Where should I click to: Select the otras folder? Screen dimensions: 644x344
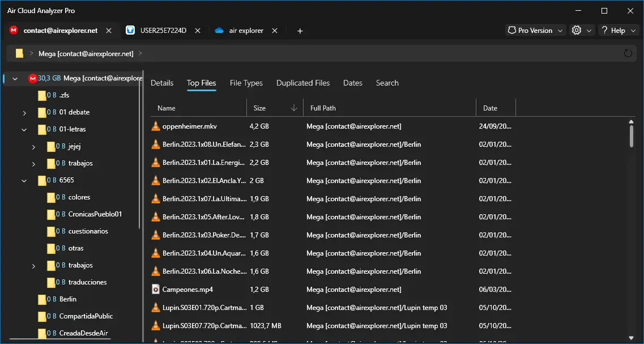(76, 248)
